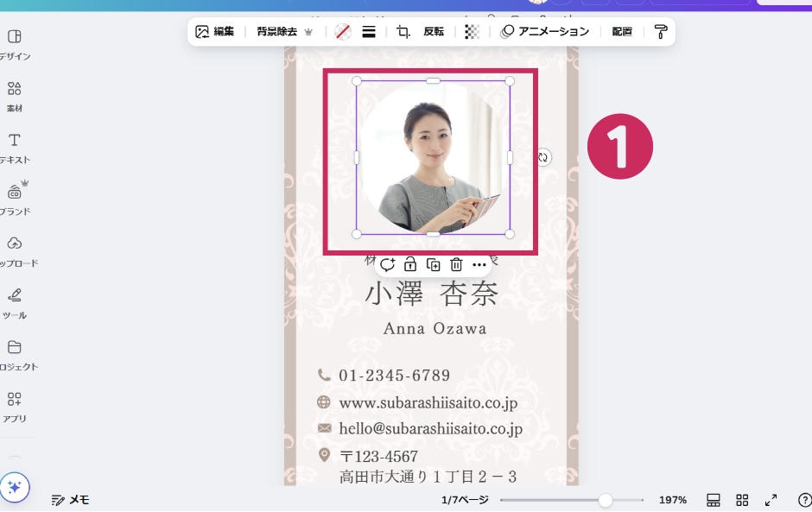This screenshot has height=512, width=812.
Task: Open the アニメーション (Animate) panel
Action: pyautogui.click(x=545, y=32)
